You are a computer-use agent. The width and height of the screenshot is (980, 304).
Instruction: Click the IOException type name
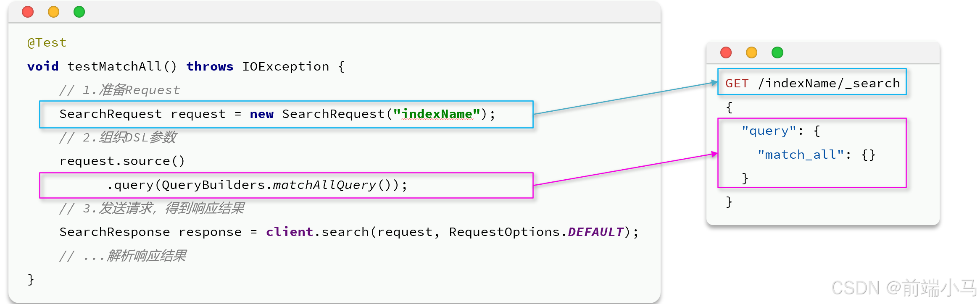[286, 66]
